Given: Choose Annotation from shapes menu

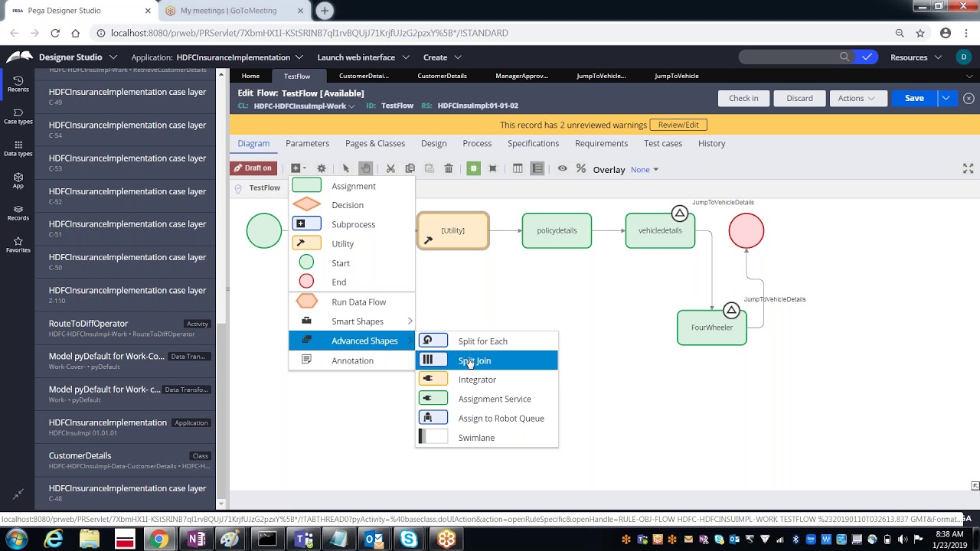Looking at the screenshot, I should (x=351, y=360).
